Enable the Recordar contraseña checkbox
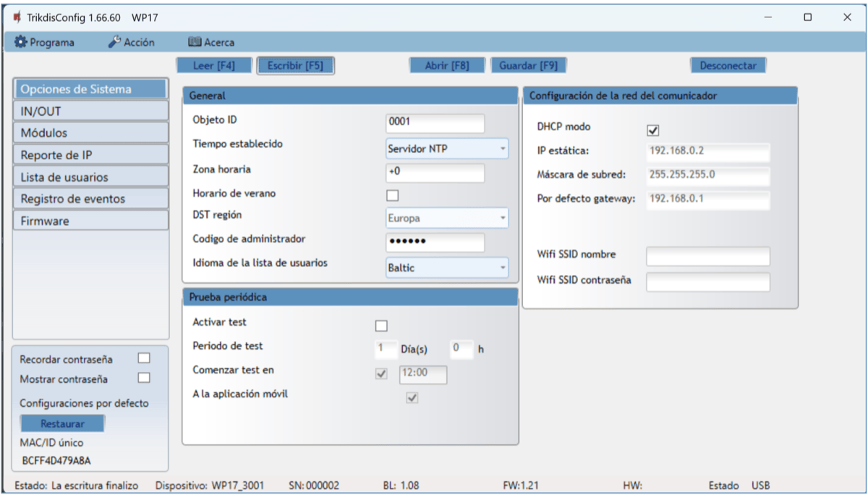The image size is (868, 495). (144, 358)
